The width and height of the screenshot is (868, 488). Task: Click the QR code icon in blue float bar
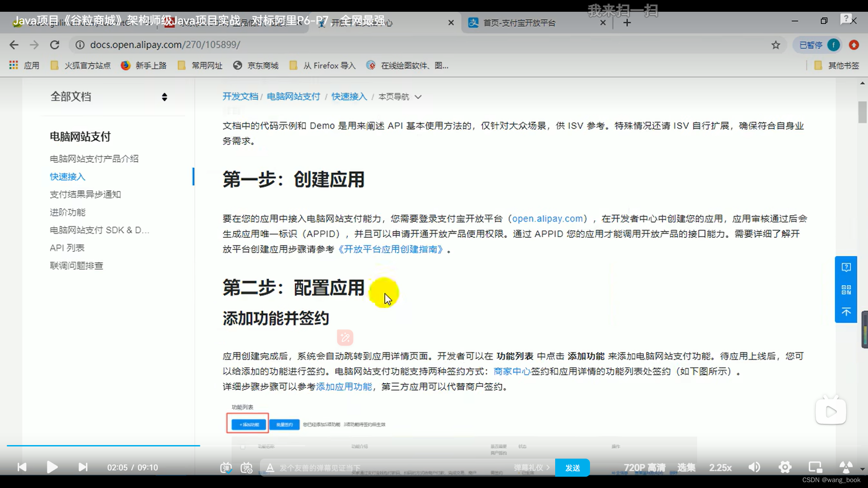tap(846, 290)
